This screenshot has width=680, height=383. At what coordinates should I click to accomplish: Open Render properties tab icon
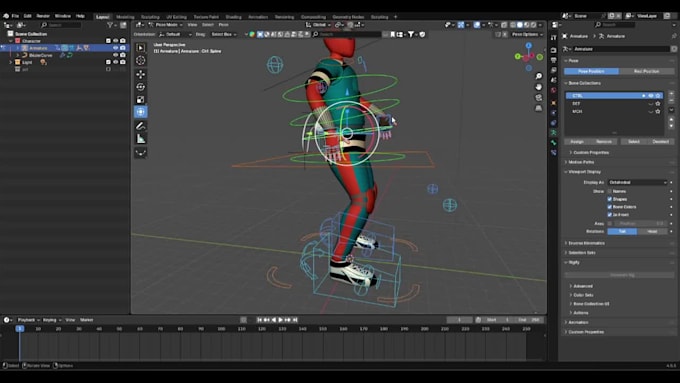click(554, 50)
